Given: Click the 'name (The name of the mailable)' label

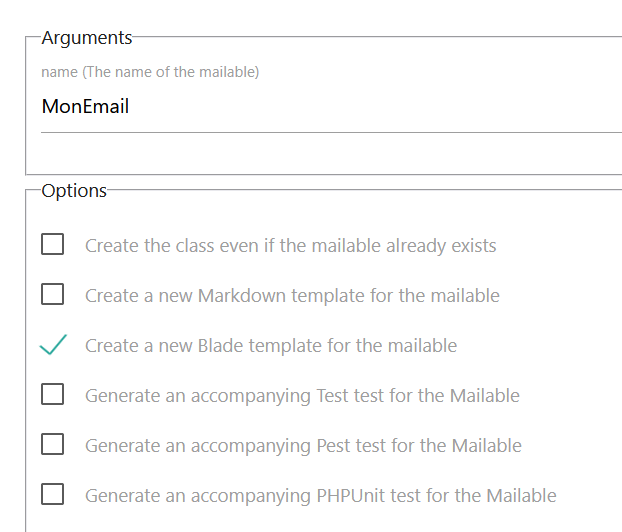Looking at the screenshot, I should pos(150,72).
